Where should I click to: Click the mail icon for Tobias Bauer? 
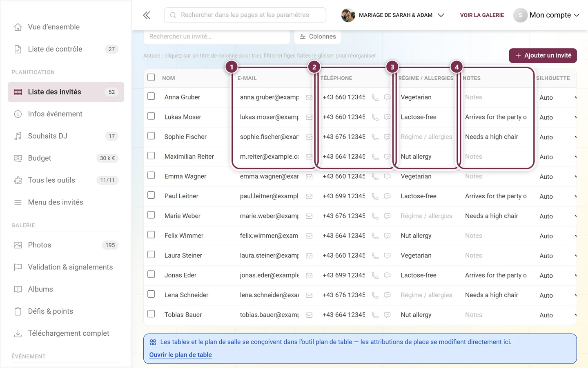click(x=309, y=315)
